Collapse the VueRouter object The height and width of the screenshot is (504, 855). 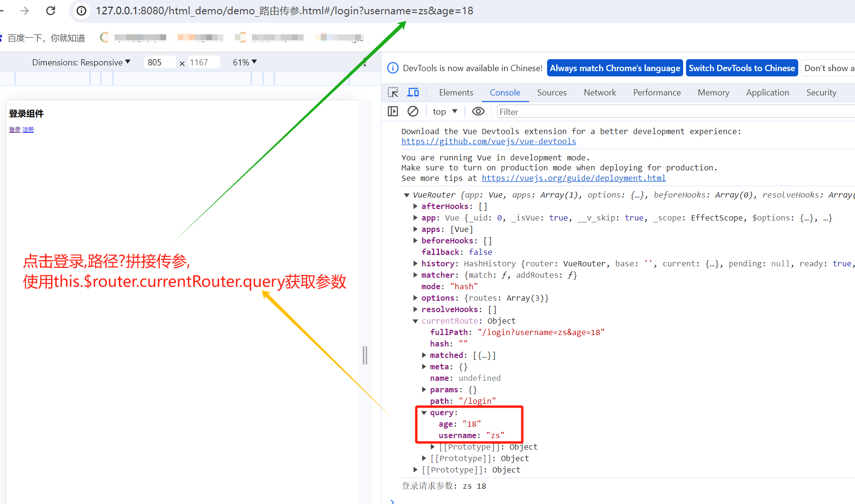[407, 195]
